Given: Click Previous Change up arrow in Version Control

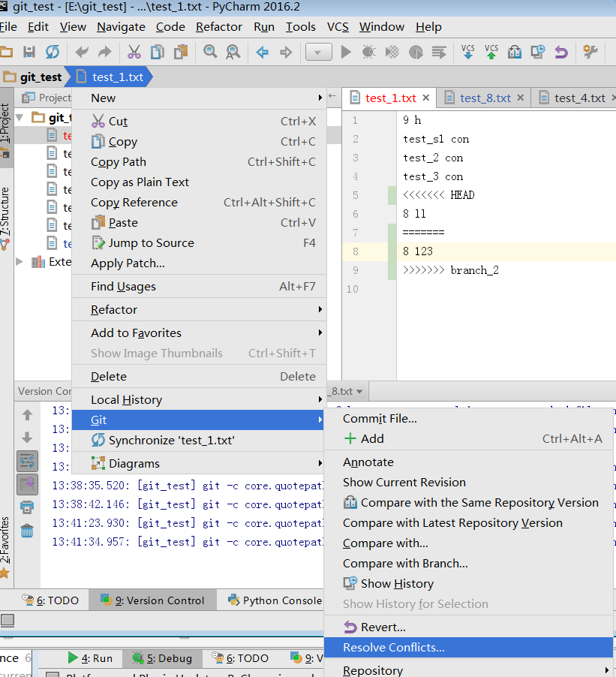Looking at the screenshot, I should coord(27,415).
